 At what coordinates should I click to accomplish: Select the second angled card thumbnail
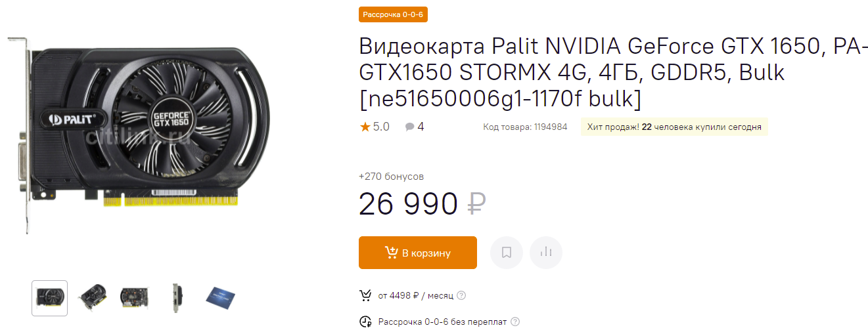[93, 298]
